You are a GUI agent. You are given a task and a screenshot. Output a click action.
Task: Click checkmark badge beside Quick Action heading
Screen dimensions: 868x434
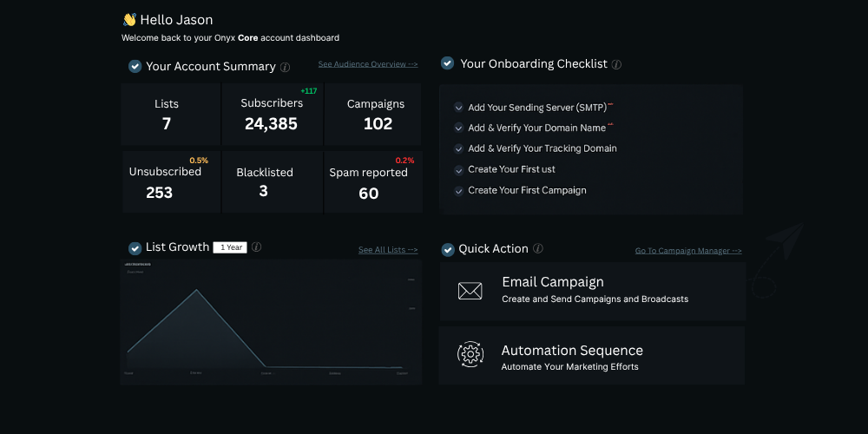[448, 249]
